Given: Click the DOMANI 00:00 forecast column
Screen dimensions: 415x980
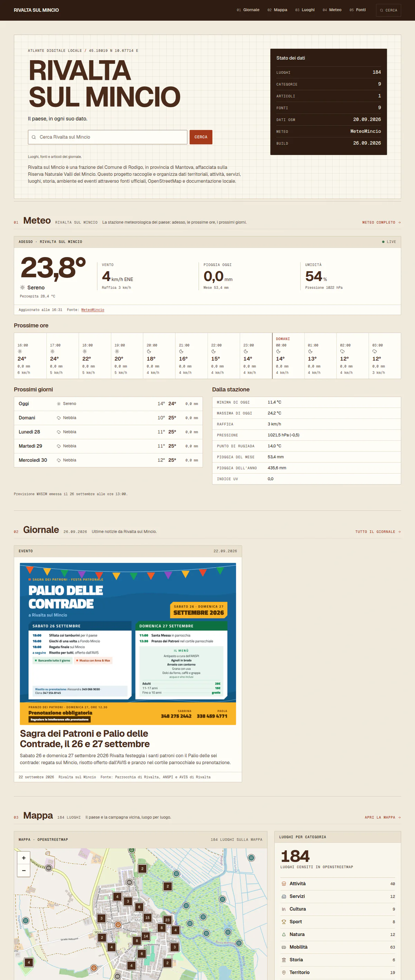Looking at the screenshot, I should click(x=288, y=356).
